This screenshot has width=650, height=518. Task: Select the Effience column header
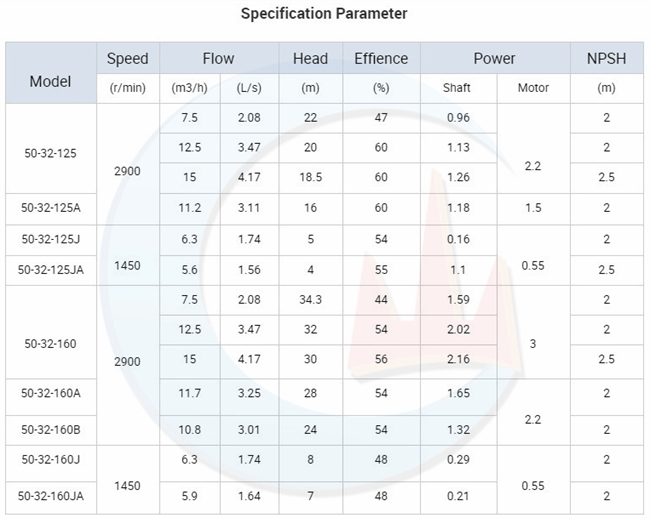[381, 58]
